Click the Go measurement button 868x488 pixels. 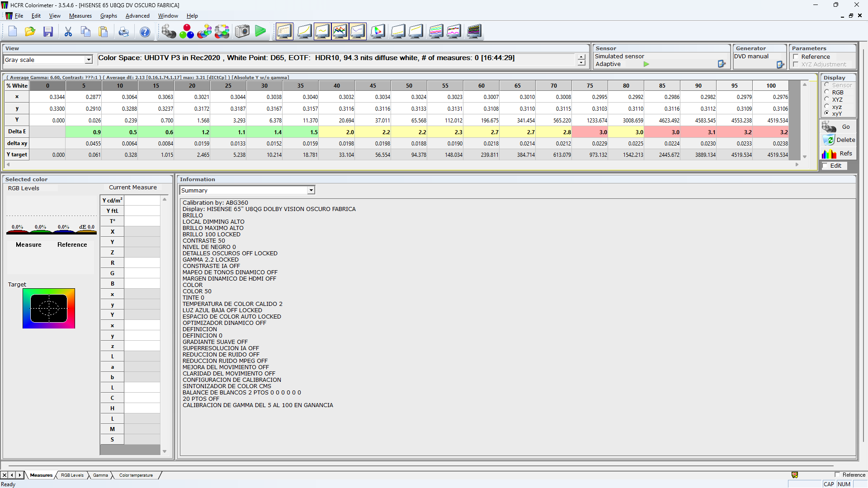(x=838, y=127)
